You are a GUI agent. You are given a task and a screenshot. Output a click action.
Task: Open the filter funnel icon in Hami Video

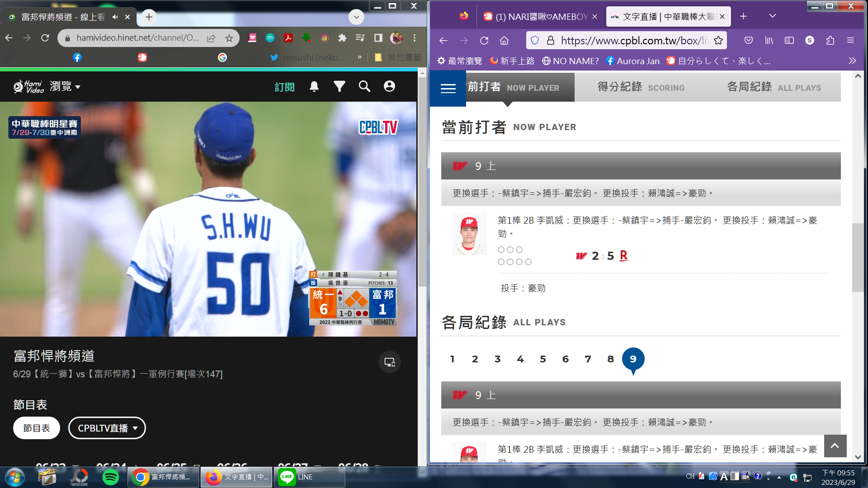pyautogui.click(x=340, y=86)
